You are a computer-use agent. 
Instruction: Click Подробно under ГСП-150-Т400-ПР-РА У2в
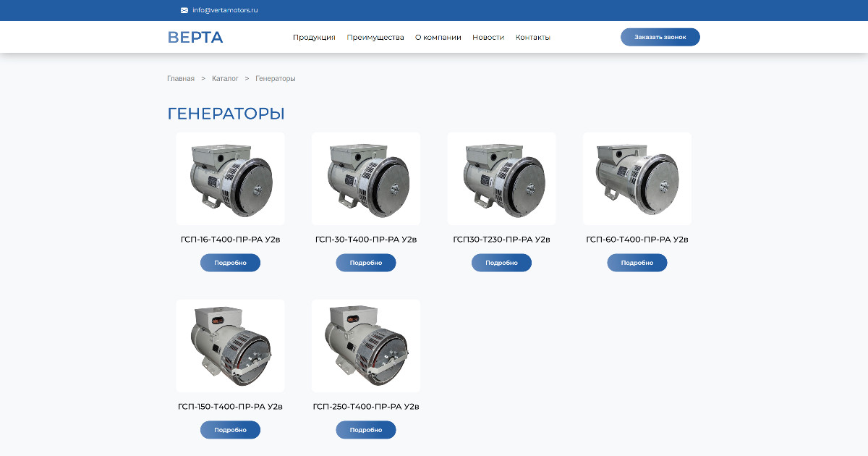point(230,430)
